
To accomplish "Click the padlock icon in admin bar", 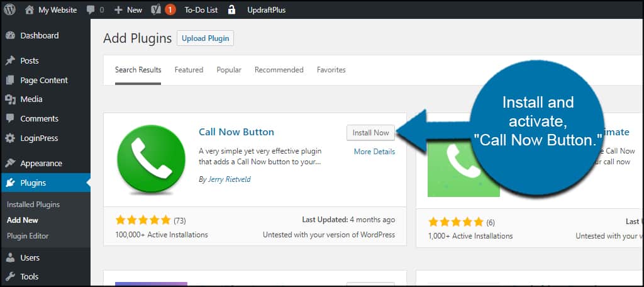I will [x=231, y=10].
